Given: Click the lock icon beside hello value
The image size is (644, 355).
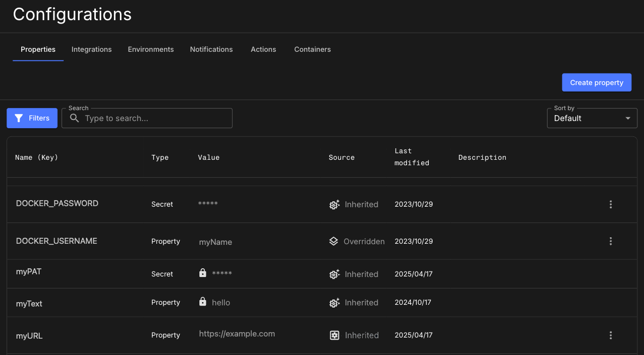Looking at the screenshot, I should 202,300.
